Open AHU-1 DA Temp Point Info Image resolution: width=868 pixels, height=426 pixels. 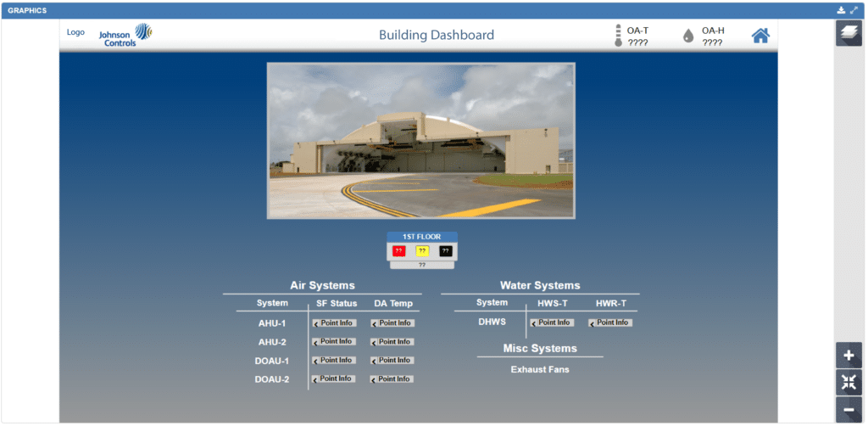click(x=392, y=323)
